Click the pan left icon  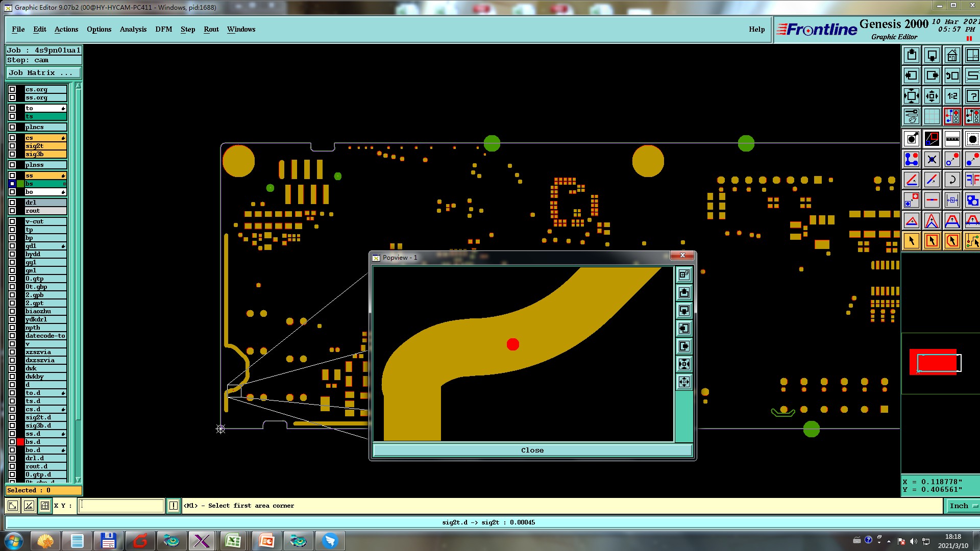pos(911,76)
